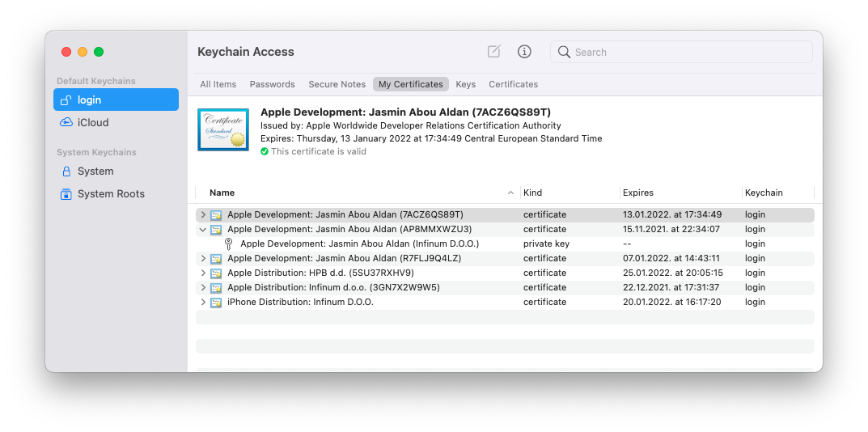This screenshot has height=432, width=868.
Task: Expand the Apple Distribution Infinum d.o.o. certificate
Action: click(203, 288)
